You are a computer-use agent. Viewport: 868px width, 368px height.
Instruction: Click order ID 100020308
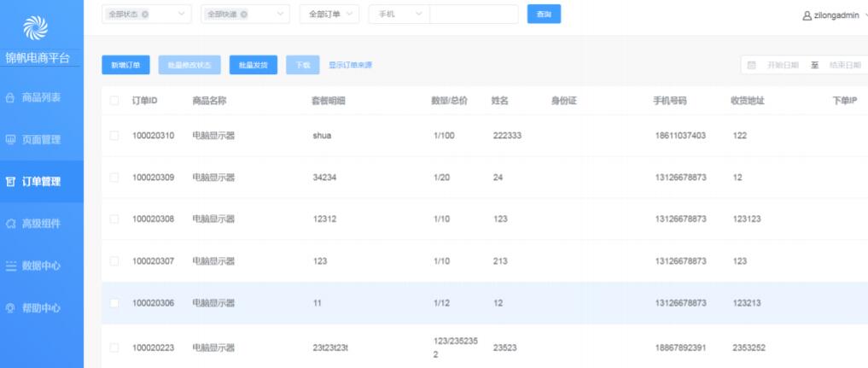tap(154, 219)
